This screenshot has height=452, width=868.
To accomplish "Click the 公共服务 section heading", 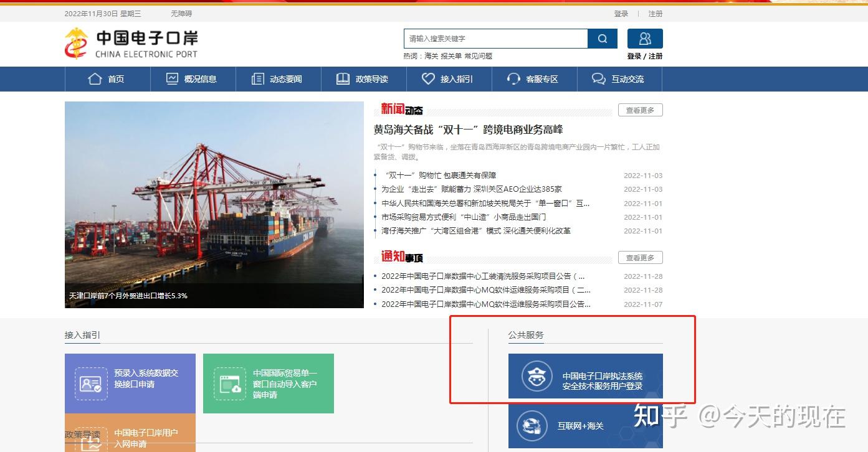I will (526, 335).
